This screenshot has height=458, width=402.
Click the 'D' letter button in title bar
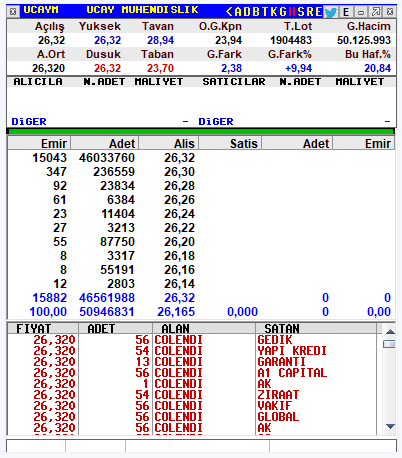click(247, 12)
